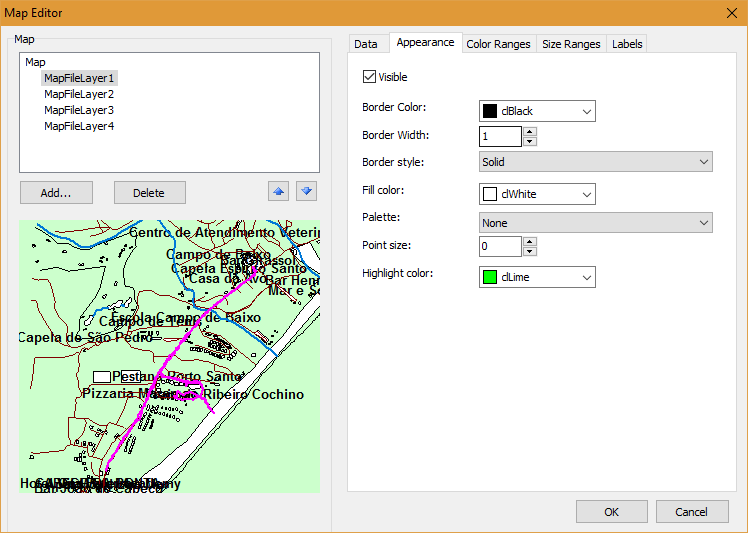
Task: Toggle the Visible checkbox
Action: pyautogui.click(x=370, y=77)
